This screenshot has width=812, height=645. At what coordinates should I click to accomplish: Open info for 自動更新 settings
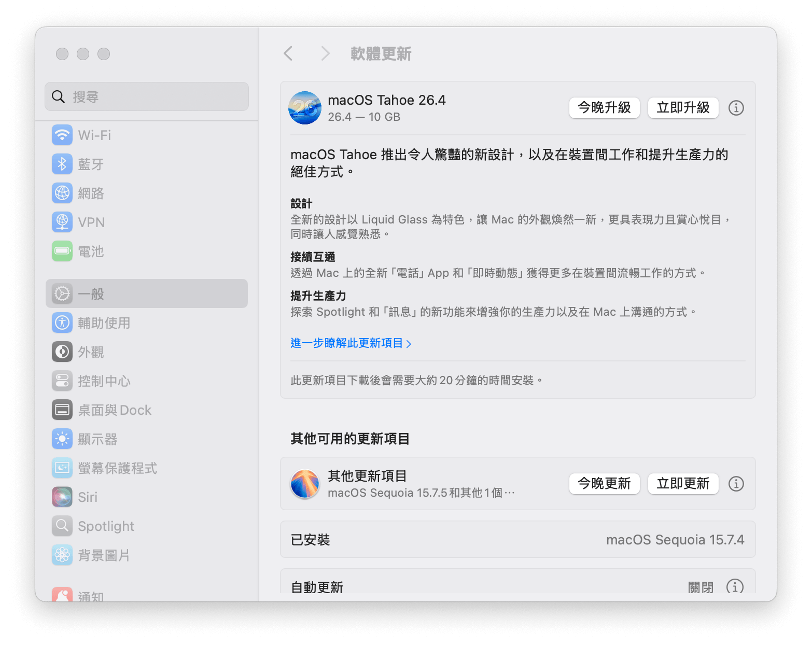(735, 587)
